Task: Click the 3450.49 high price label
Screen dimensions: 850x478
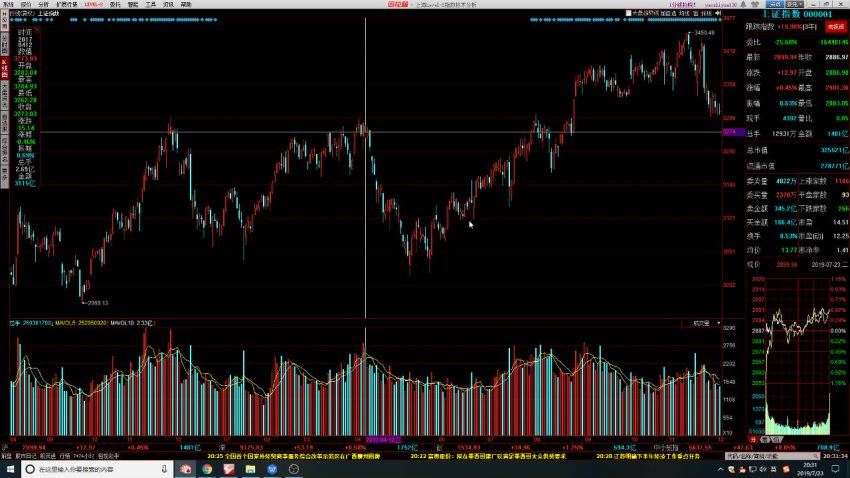Action: [704, 33]
